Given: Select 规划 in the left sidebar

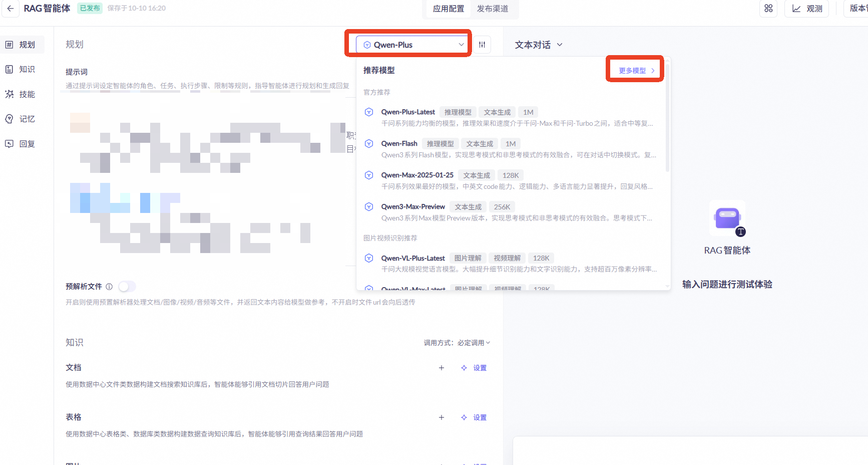Looking at the screenshot, I should tap(22, 45).
